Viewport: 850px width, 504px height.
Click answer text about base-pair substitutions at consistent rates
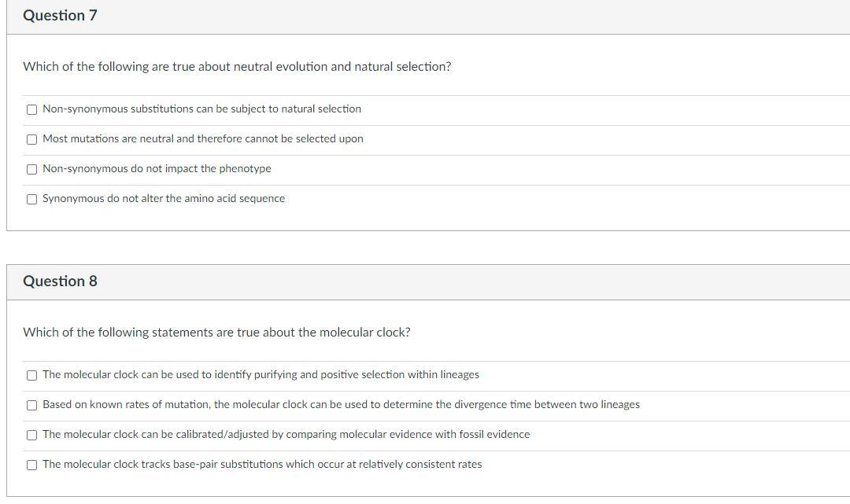click(262, 465)
